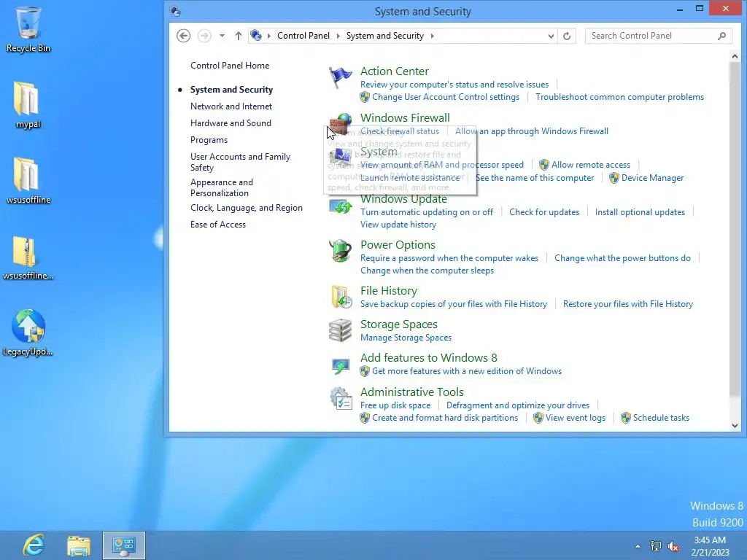Click Create and format hard disk partitions
Image resolution: width=747 pixels, height=560 pixels.
tap(445, 418)
